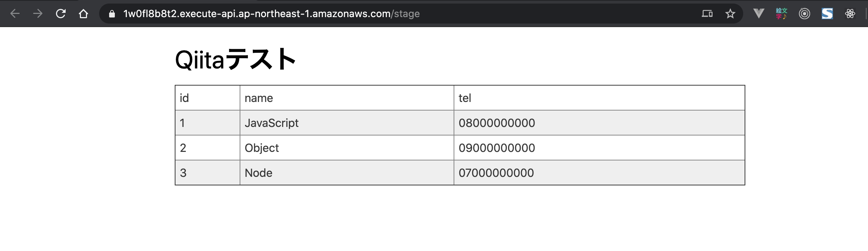Click the circular target extension icon
This screenshot has width=868, height=251.
pos(804,14)
